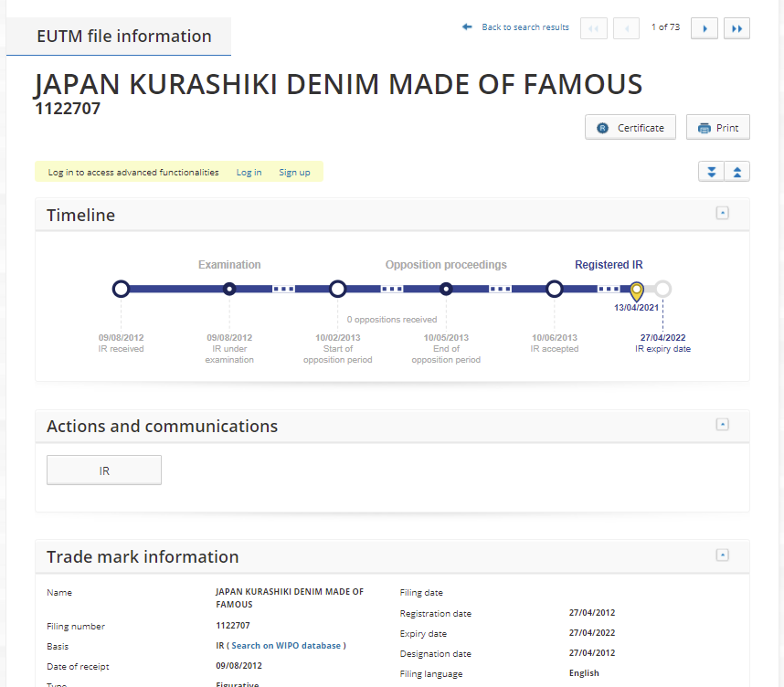Click the Designation date label
Viewport: 784px width, 687px height.
coord(436,653)
